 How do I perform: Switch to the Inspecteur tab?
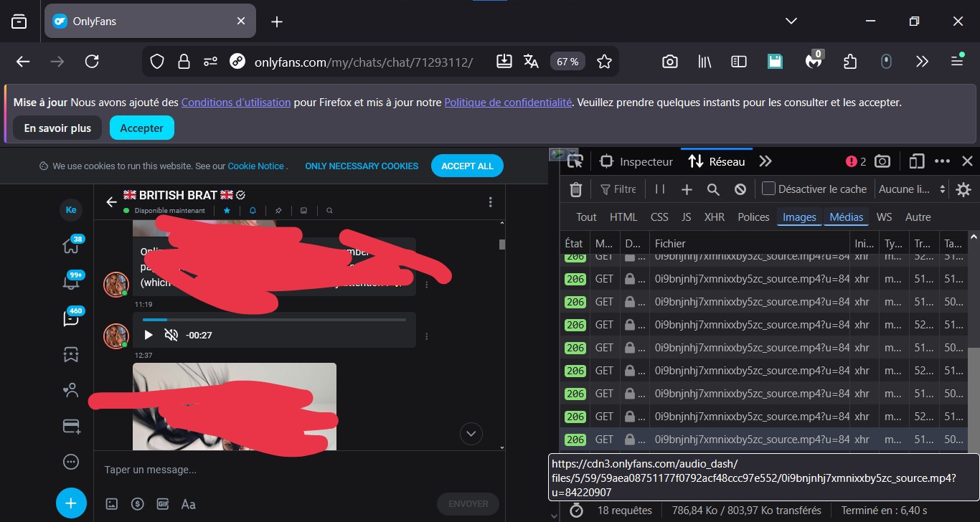[637, 161]
